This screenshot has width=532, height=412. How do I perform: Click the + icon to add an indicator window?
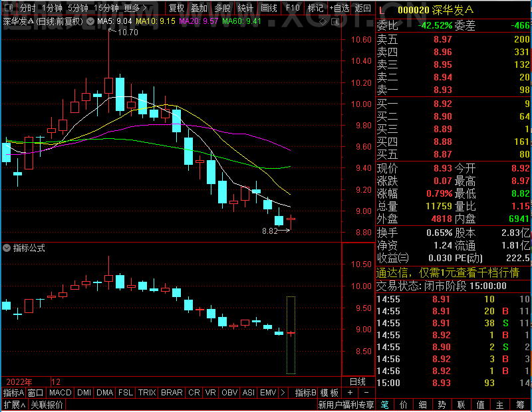(350, 393)
